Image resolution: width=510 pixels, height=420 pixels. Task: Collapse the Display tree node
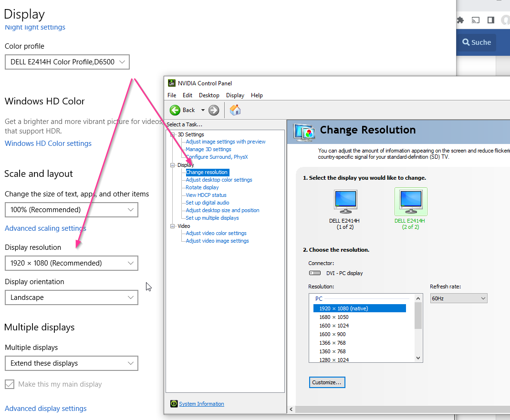[x=172, y=165]
